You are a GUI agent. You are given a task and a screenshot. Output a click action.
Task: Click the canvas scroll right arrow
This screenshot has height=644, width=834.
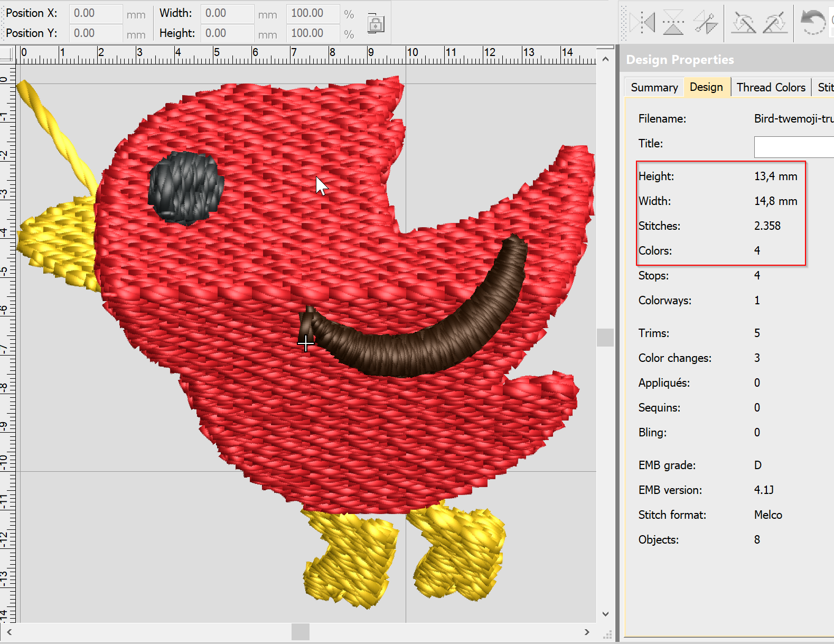coord(587,632)
